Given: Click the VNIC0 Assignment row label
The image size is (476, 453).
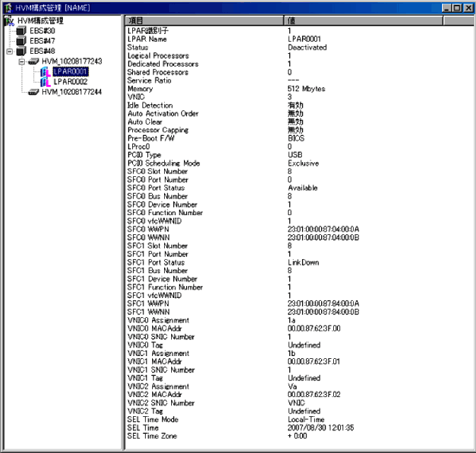Looking at the screenshot, I should 158,320.
